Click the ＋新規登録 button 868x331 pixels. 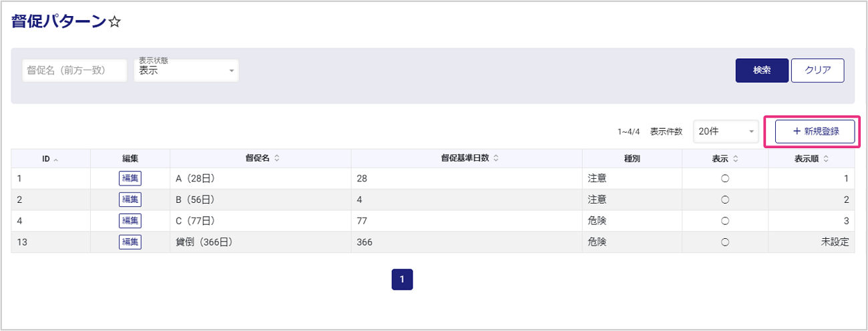(815, 131)
